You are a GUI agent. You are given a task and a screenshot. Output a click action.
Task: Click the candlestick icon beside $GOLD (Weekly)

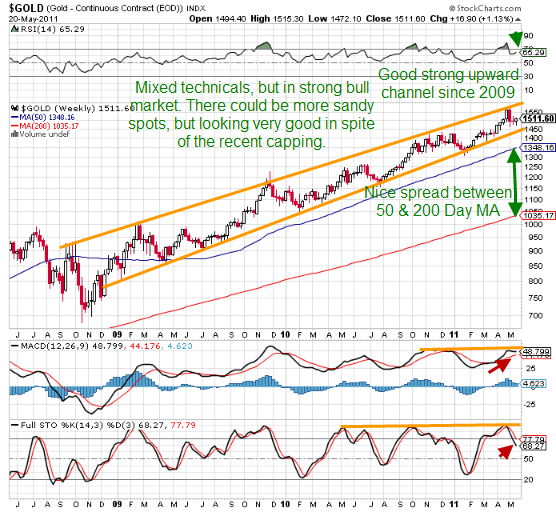point(15,108)
